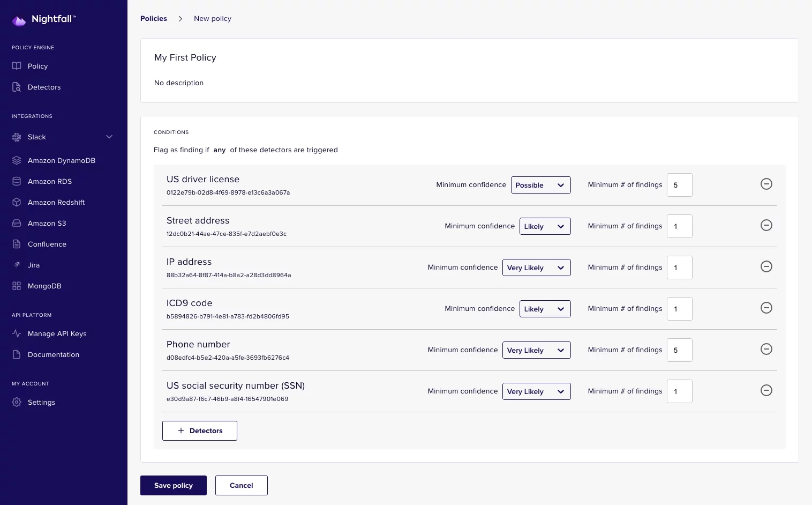The image size is (812, 505).
Task: Click the Amazon S3 bucket icon
Action: tap(17, 223)
